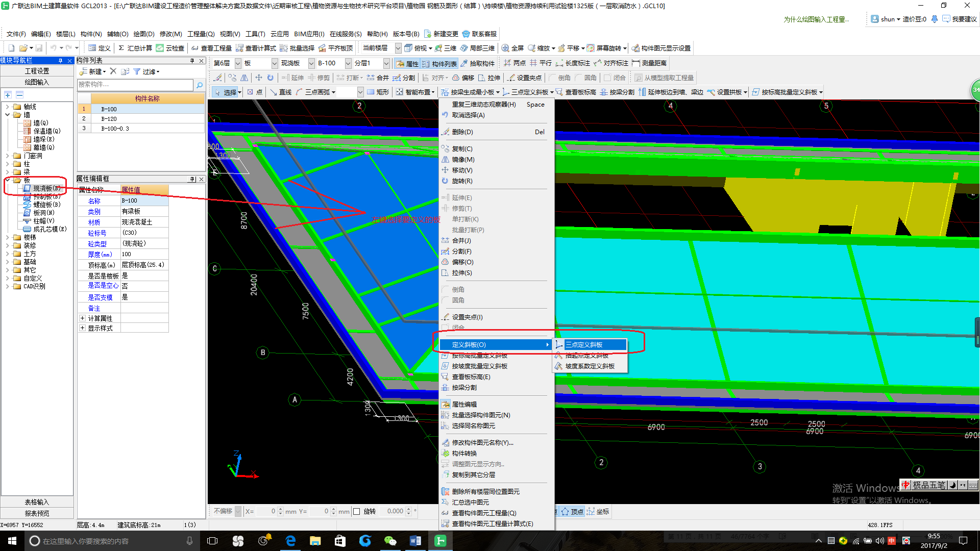Check the 旋转 rotation checkbox
Screen dimensions: 980x551
[356, 512]
